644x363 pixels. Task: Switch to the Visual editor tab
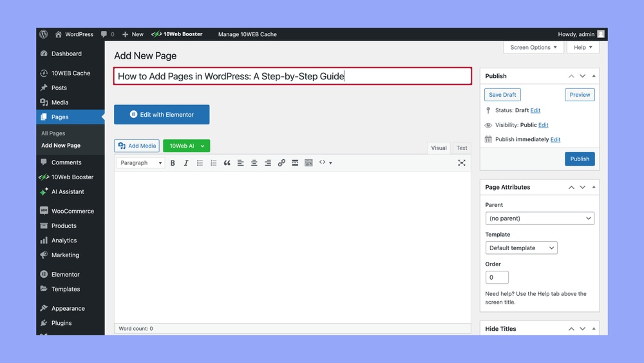[439, 148]
